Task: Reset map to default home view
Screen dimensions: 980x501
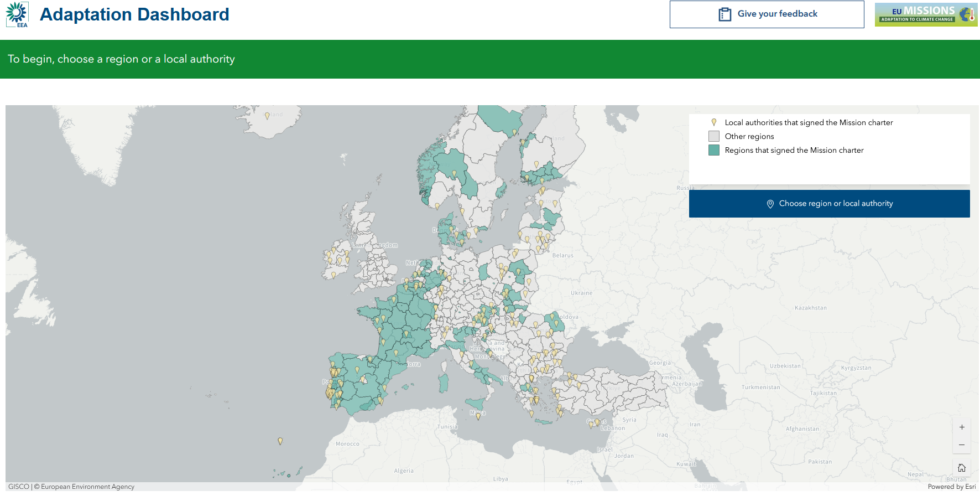Action: (x=962, y=468)
